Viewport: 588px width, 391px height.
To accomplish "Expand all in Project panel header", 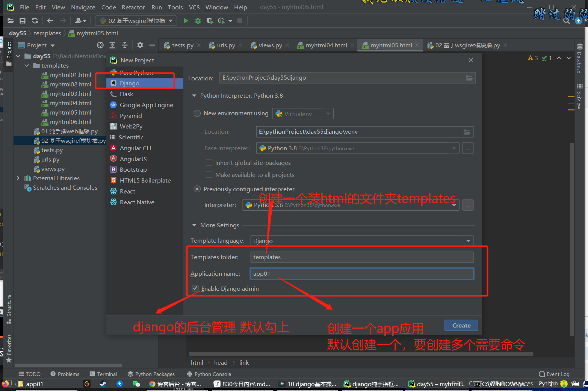I will click(x=112, y=45).
